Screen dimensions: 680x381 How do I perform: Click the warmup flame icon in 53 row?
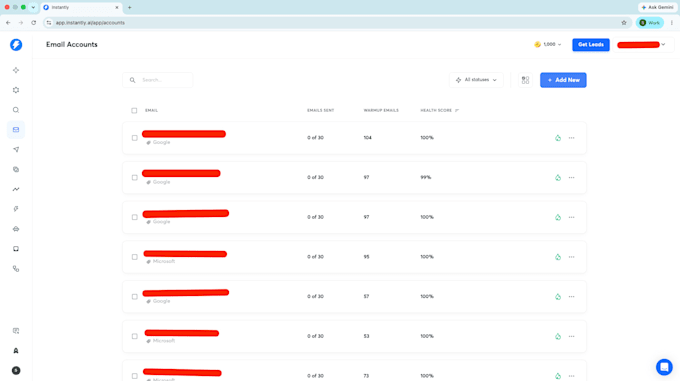[x=558, y=336]
